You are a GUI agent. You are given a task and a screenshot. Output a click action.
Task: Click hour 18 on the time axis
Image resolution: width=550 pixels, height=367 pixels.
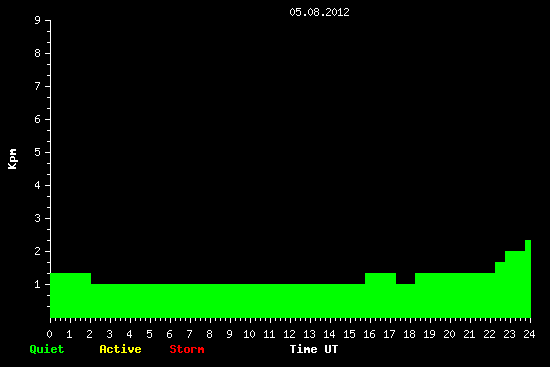pyautogui.click(x=409, y=334)
